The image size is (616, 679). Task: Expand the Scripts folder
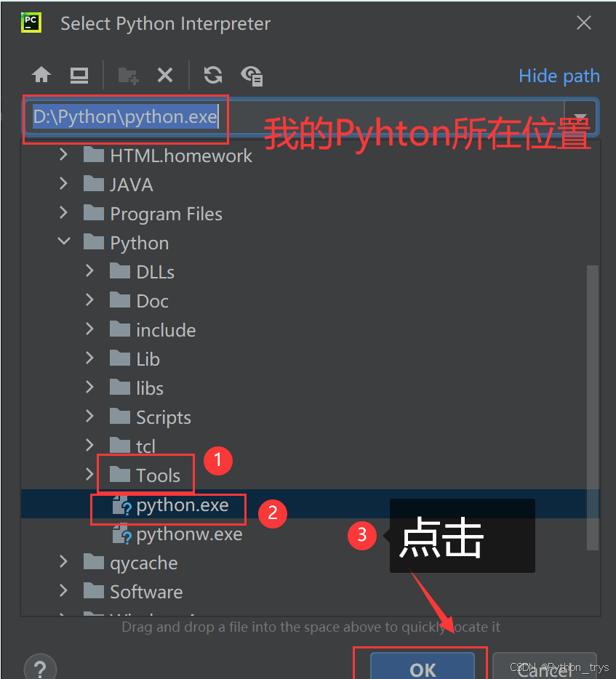pos(89,416)
